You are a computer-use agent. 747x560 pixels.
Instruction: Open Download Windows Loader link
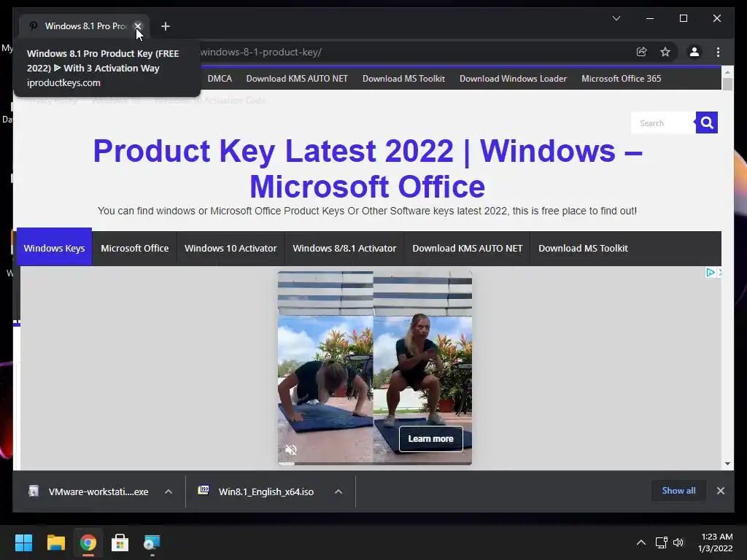(x=513, y=79)
